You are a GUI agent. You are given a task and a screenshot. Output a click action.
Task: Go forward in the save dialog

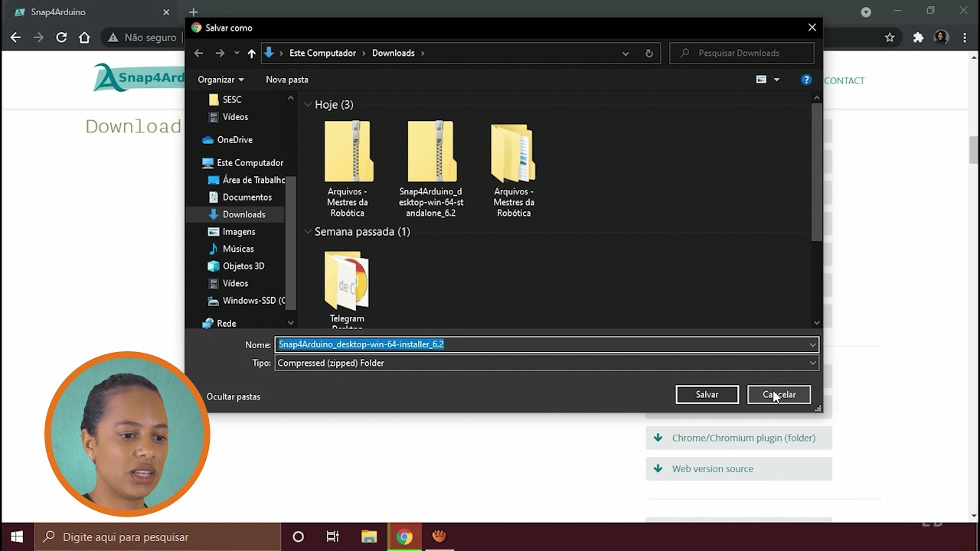pyautogui.click(x=220, y=53)
